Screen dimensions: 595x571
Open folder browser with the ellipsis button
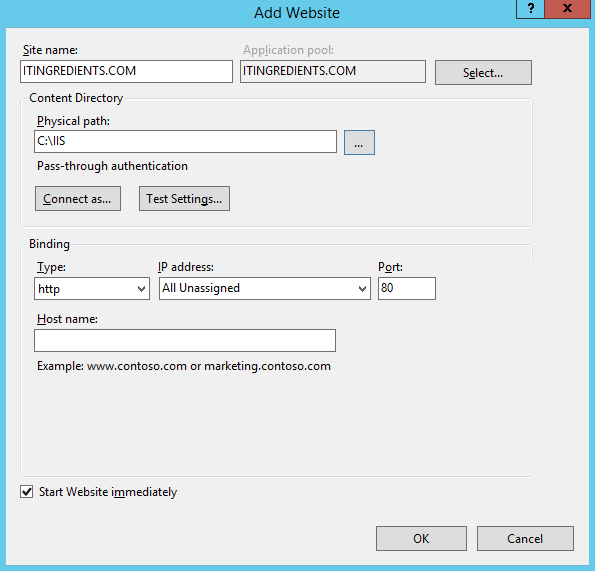tap(359, 142)
